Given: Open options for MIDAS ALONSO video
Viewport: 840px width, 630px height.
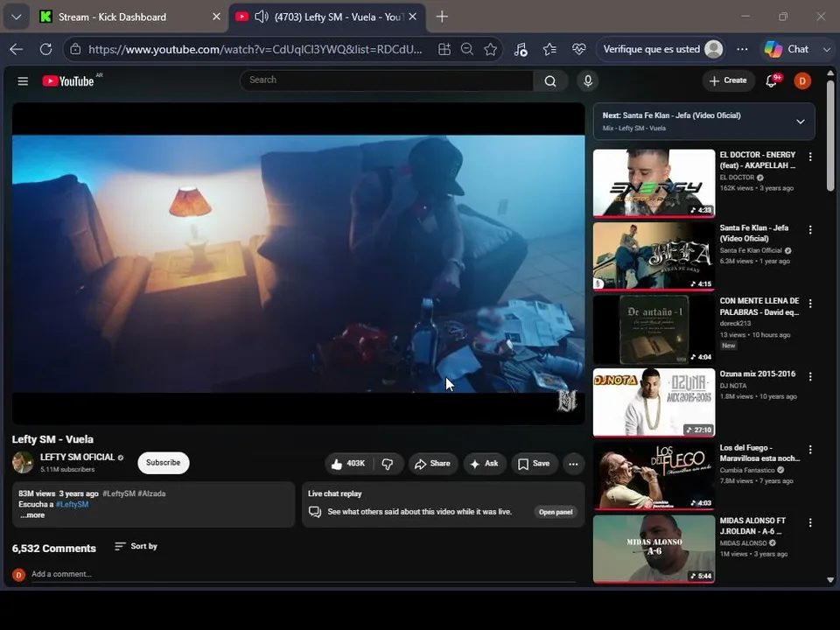Looking at the screenshot, I should click(810, 522).
